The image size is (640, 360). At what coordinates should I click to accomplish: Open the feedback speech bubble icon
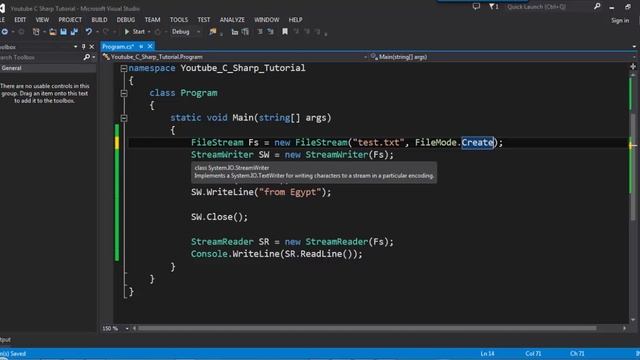(476, 7)
